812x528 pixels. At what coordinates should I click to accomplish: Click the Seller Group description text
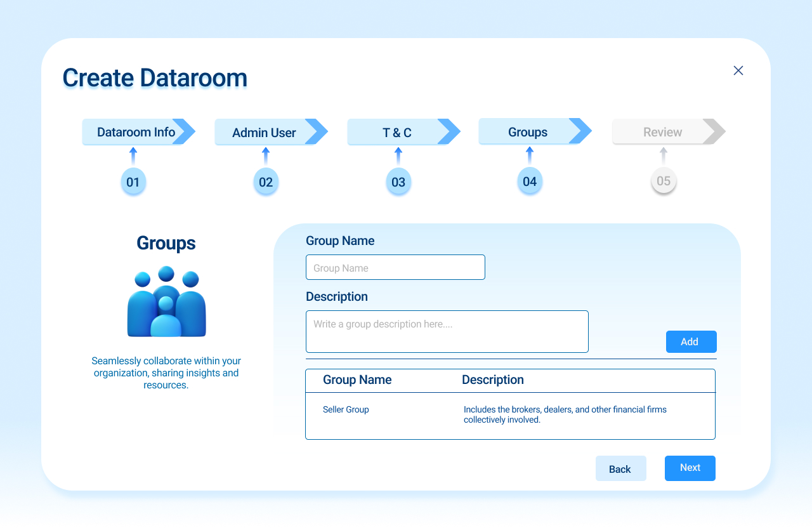[565, 414]
